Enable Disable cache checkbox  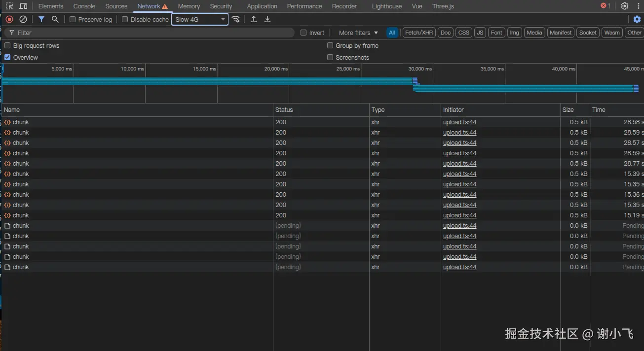point(125,19)
